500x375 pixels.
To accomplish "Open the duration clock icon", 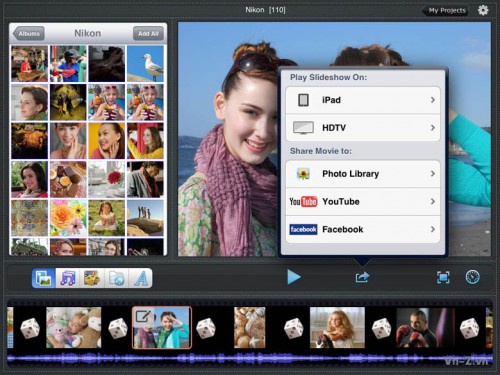I will 472,277.
